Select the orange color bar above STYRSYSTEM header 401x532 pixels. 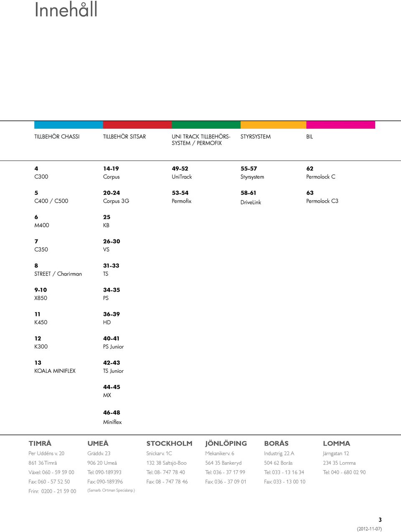click(274, 125)
